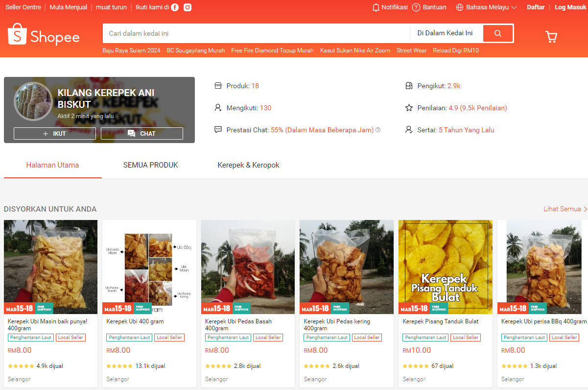Click the orange search magnifier button
588x390 pixels.
click(498, 33)
